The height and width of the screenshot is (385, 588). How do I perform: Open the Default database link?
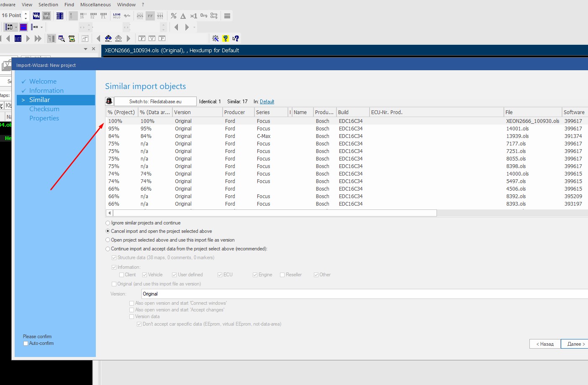(267, 102)
